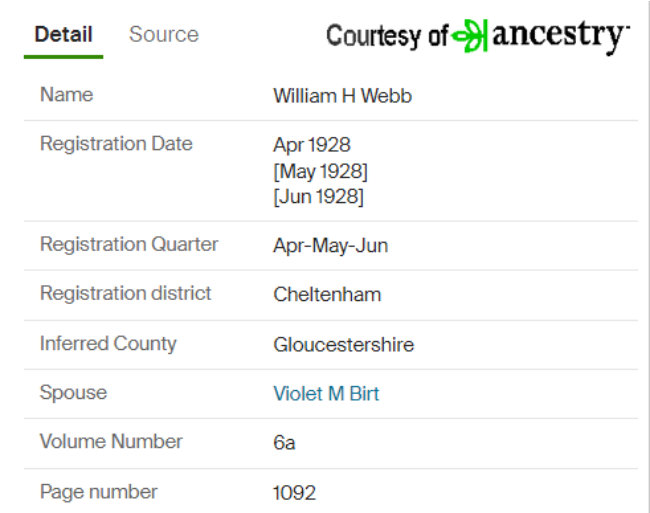
Task: Open spouse link Violet M Birt
Action: 326,394
